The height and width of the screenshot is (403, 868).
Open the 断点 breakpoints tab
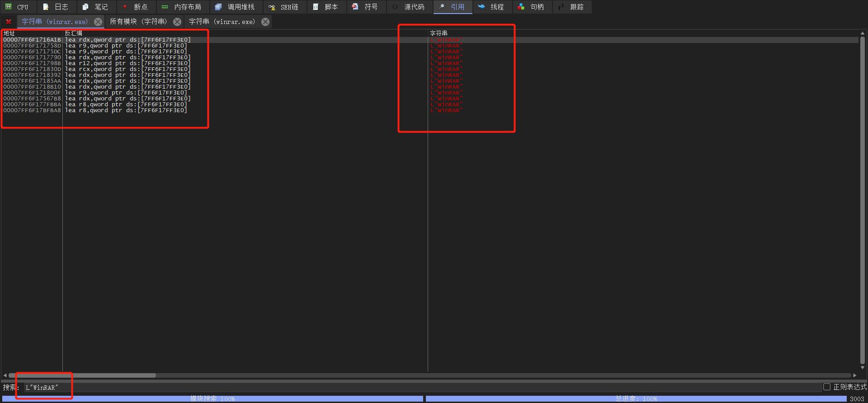136,7
